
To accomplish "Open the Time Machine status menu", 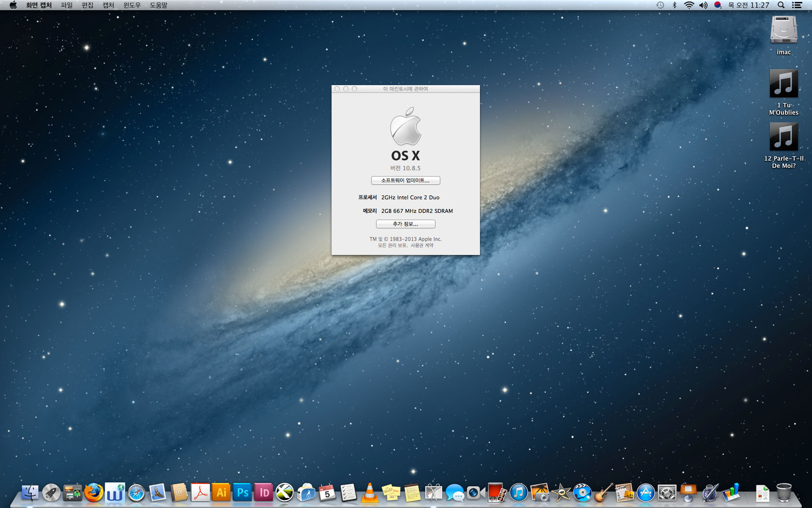I will [x=660, y=5].
